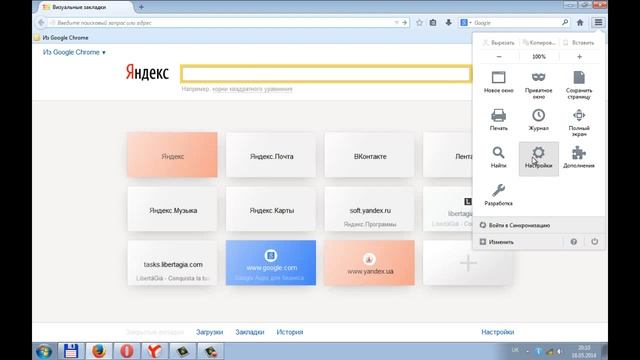Image resolution: width=640 pixels, height=360 pixels.
Task: Open the menu help question icon
Action: [573, 242]
